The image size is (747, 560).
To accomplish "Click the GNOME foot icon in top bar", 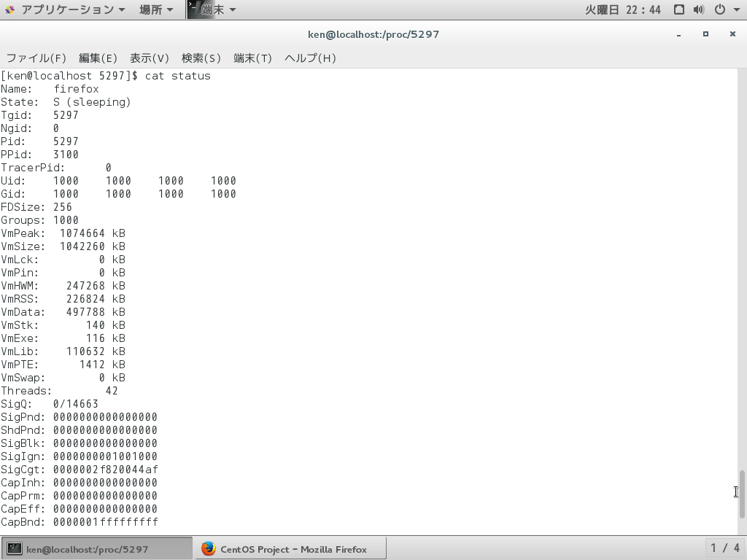I will pyautogui.click(x=10, y=9).
